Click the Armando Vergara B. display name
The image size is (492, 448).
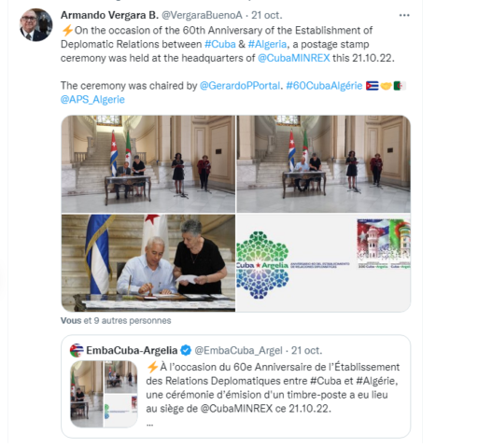click(x=109, y=15)
